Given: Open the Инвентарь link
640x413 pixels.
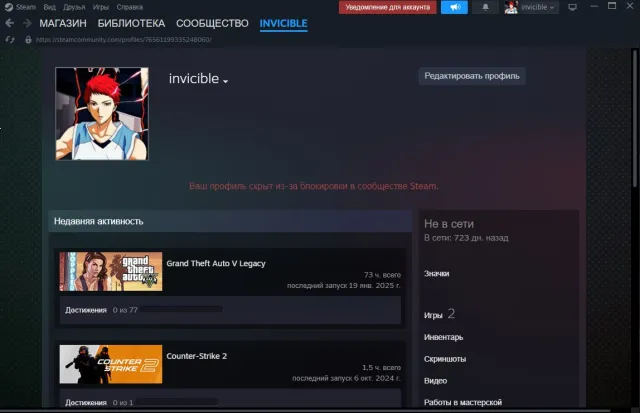Looking at the screenshot, I should click(x=443, y=338).
